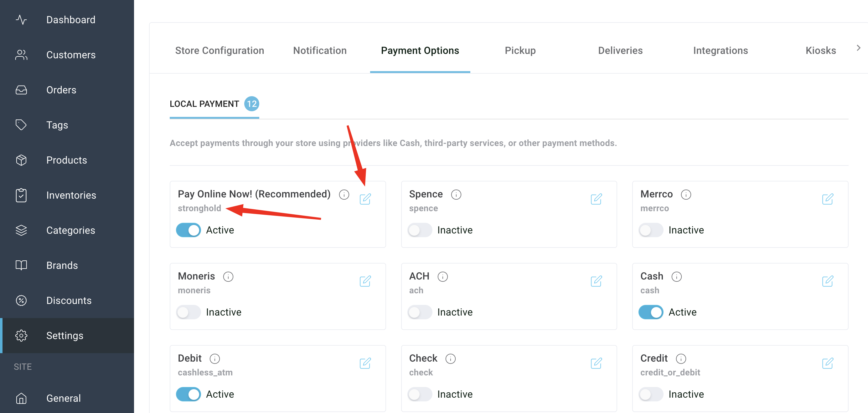Select the Discounts percent icon
The width and height of the screenshot is (868, 413).
click(21, 301)
